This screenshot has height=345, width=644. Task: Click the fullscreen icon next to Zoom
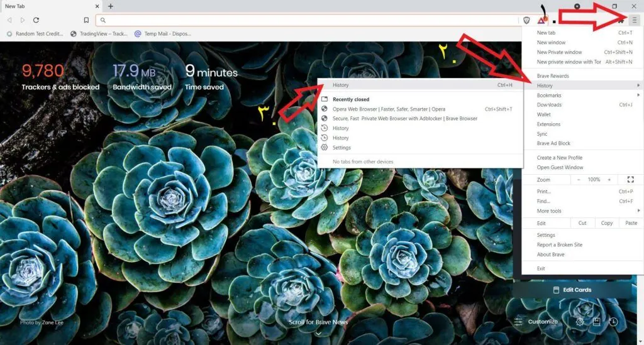click(630, 179)
